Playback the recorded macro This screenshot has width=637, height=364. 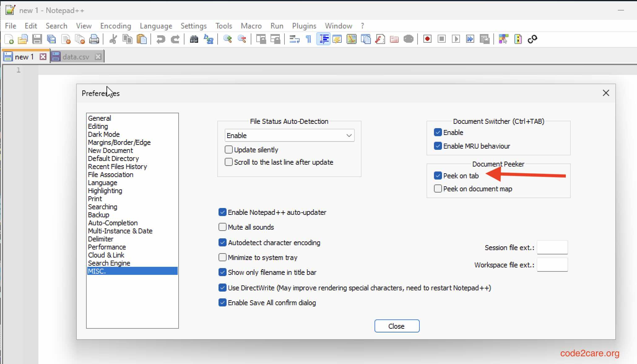[x=456, y=39]
